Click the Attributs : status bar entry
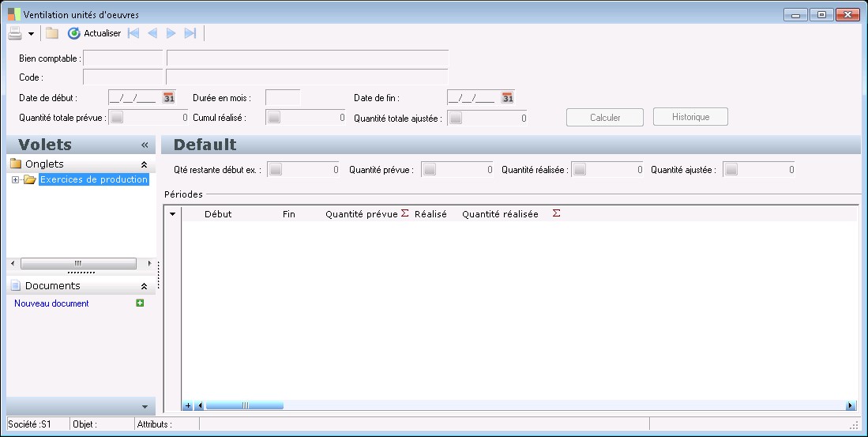The height and width of the screenshot is (437, 868). [x=155, y=424]
